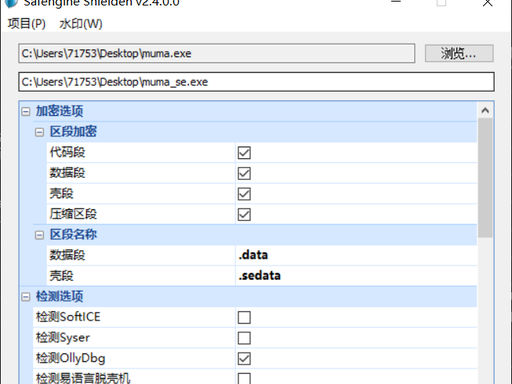
Task: Click the 浏览... browse button
Action: click(459, 53)
